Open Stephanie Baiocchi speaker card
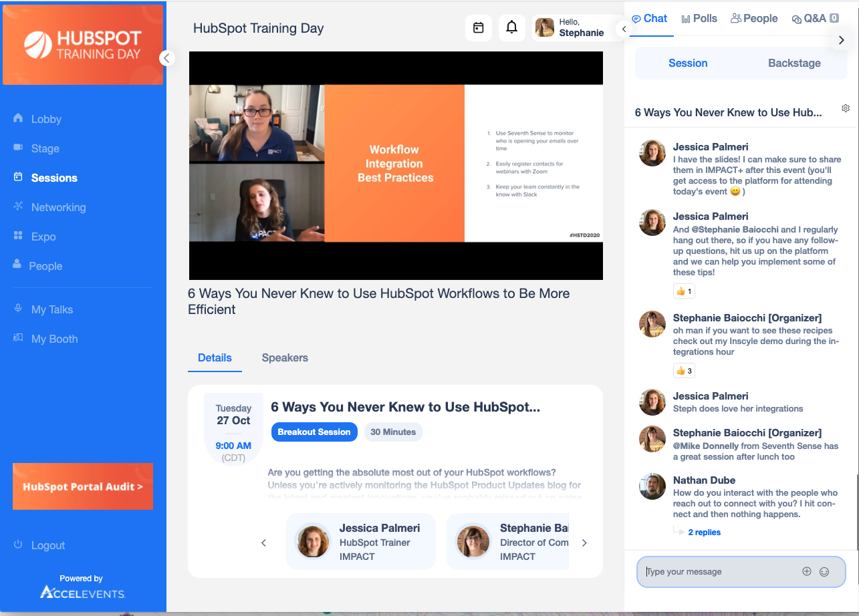The height and width of the screenshot is (616, 859). coord(507,542)
